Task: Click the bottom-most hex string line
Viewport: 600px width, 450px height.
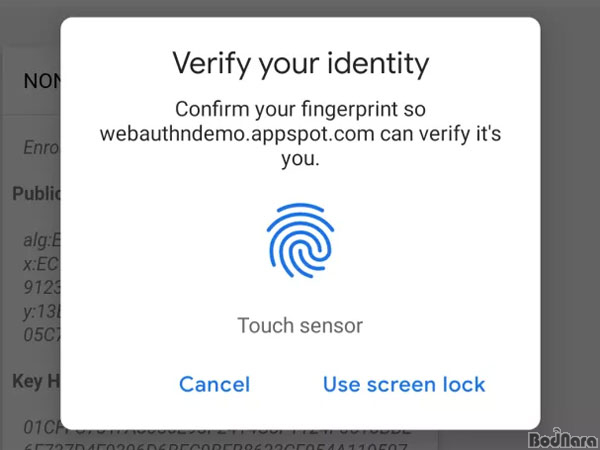Action: tap(215, 446)
